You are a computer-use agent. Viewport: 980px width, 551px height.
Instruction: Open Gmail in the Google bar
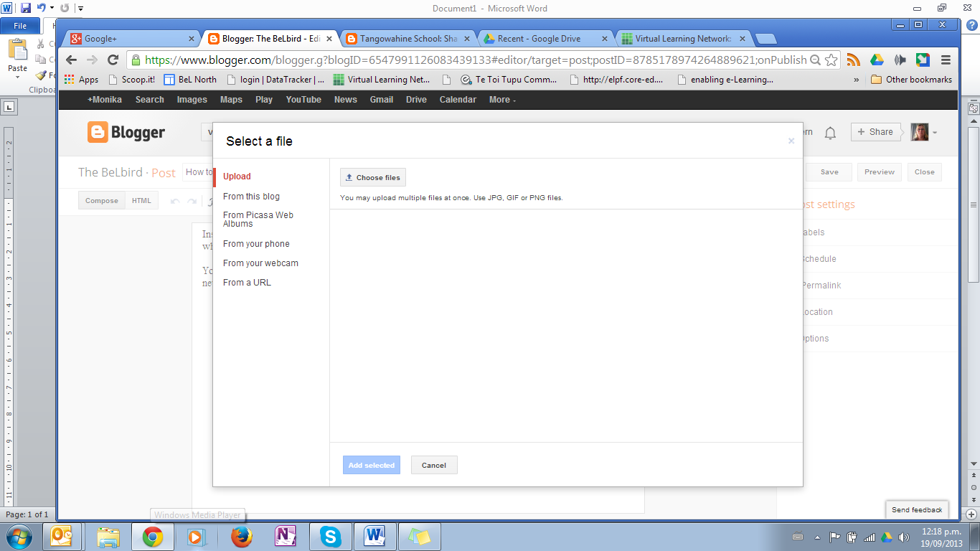click(x=382, y=100)
